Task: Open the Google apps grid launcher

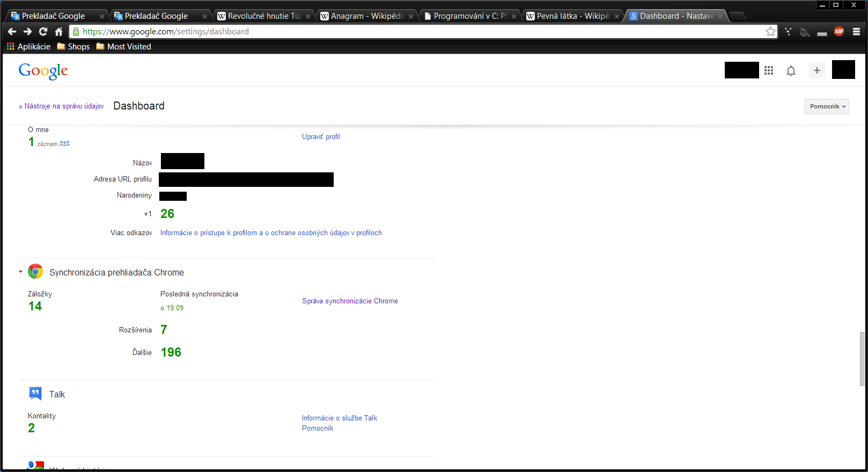Action: 769,70
